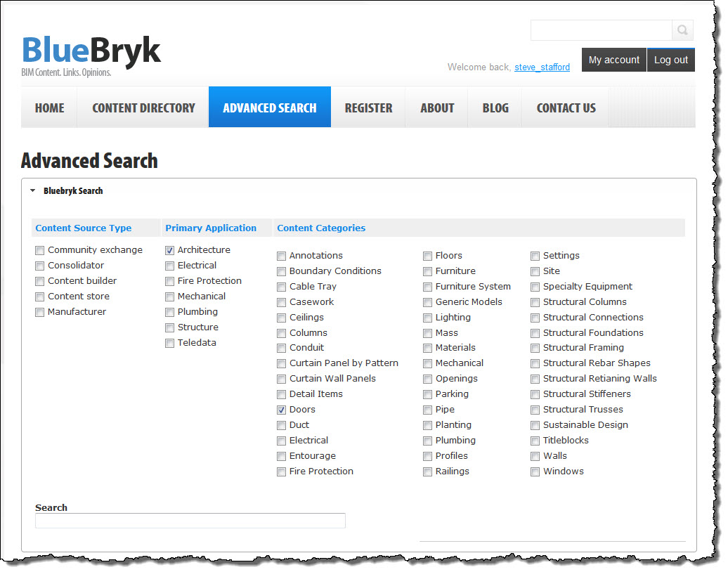Enable the Teledata checkbox

click(170, 343)
